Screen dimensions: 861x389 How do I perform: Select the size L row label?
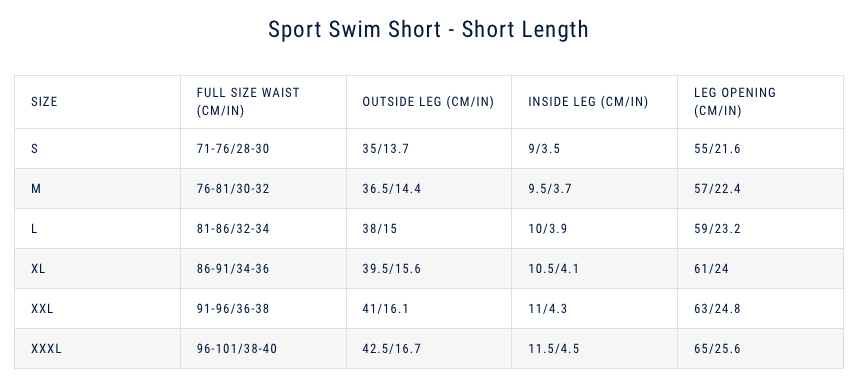(x=34, y=229)
